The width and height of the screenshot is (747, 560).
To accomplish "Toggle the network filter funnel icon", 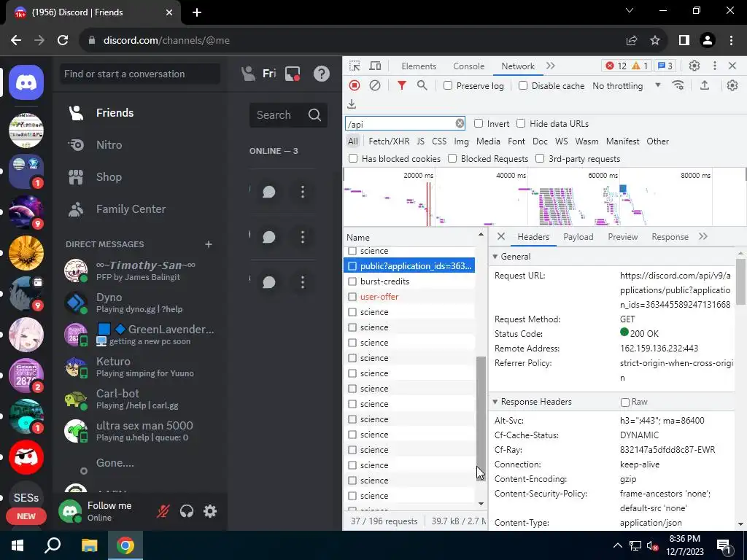I will pos(402,85).
